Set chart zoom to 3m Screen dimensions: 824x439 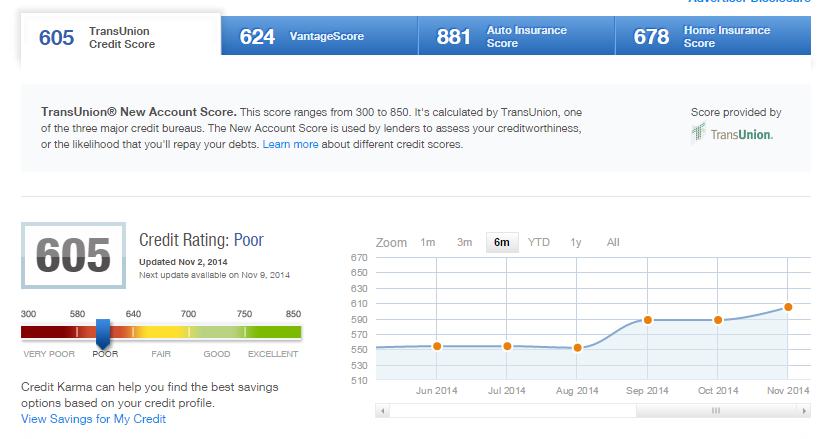click(x=465, y=242)
